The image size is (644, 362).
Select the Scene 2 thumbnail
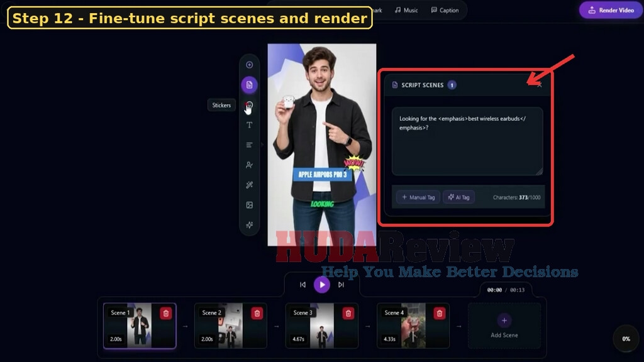point(231,326)
